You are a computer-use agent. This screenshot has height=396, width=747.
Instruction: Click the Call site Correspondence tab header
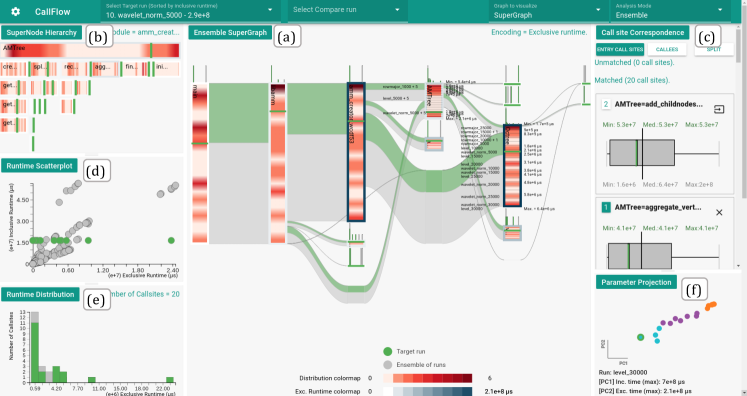tap(642, 32)
